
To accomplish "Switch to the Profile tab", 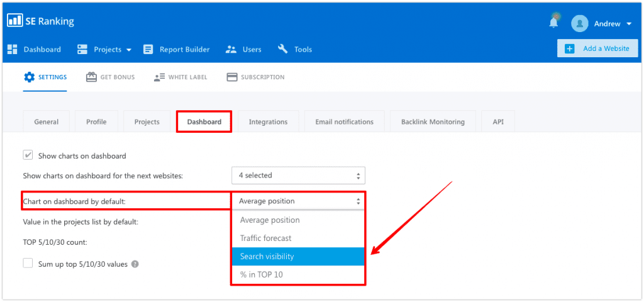I will 96,121.
